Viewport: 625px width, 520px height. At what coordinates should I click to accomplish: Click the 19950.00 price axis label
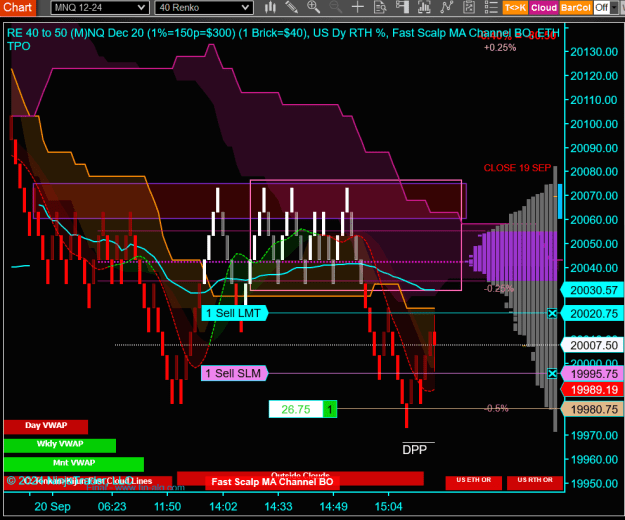594,484
